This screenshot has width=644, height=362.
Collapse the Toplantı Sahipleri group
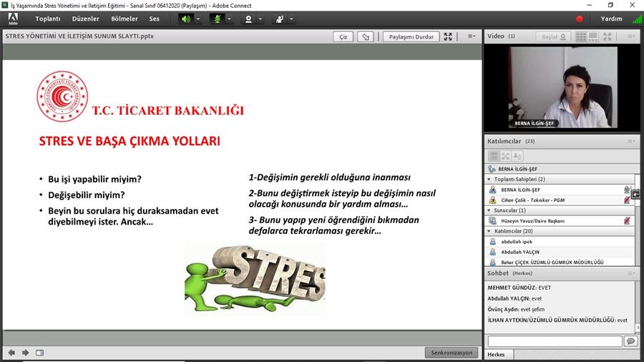489,180
